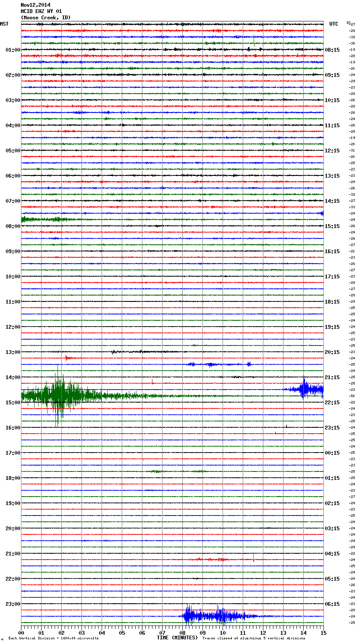Image resolution: width=357 pixels, height=644 pixels.
Task: Click the traces clipped footnote text
Action: (254, 639)
